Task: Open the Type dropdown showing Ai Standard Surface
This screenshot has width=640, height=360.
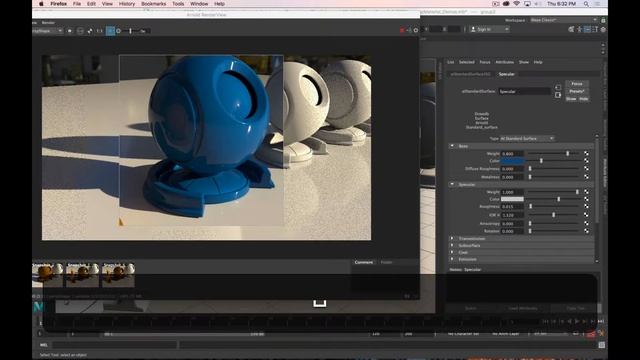Action: [x=527, y=139]
